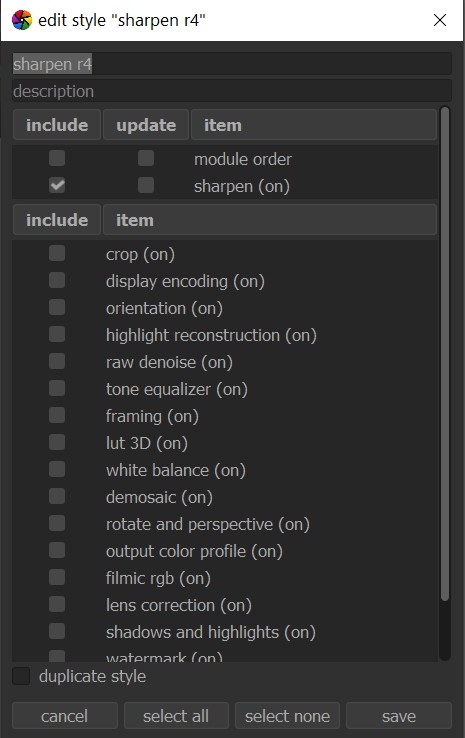The height and width of the screenshot is (738, 465).
Task: Close the edit style dialog
Action: coord(440,20)
